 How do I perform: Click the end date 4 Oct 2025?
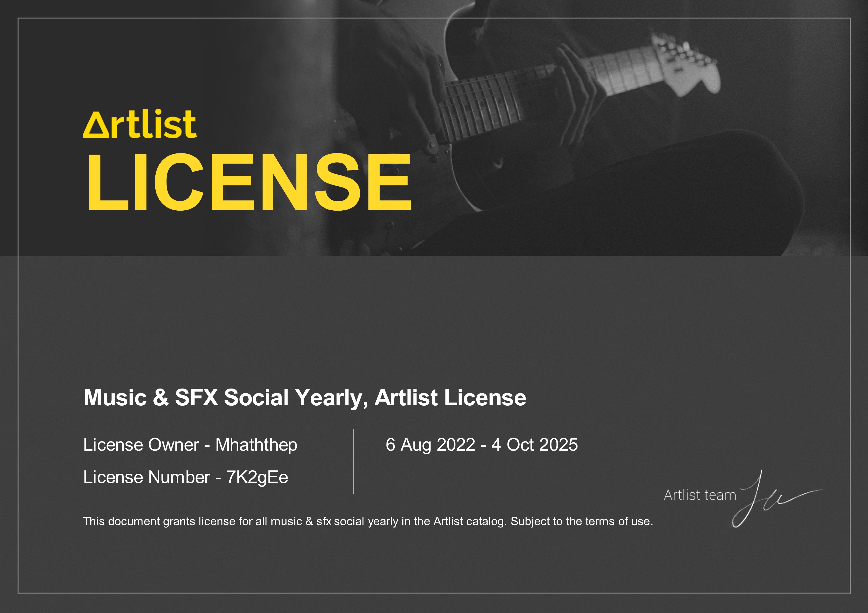[534, 445]
